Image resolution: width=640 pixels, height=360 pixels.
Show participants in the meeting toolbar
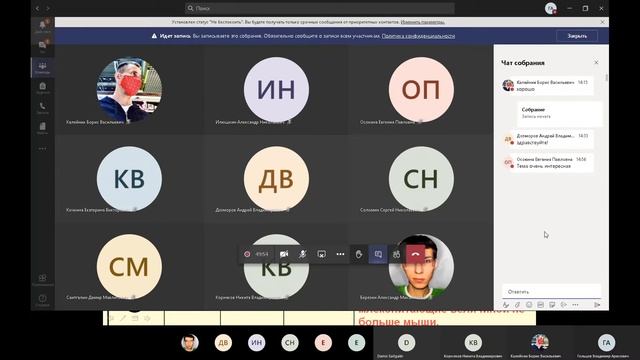click(396, 254)
